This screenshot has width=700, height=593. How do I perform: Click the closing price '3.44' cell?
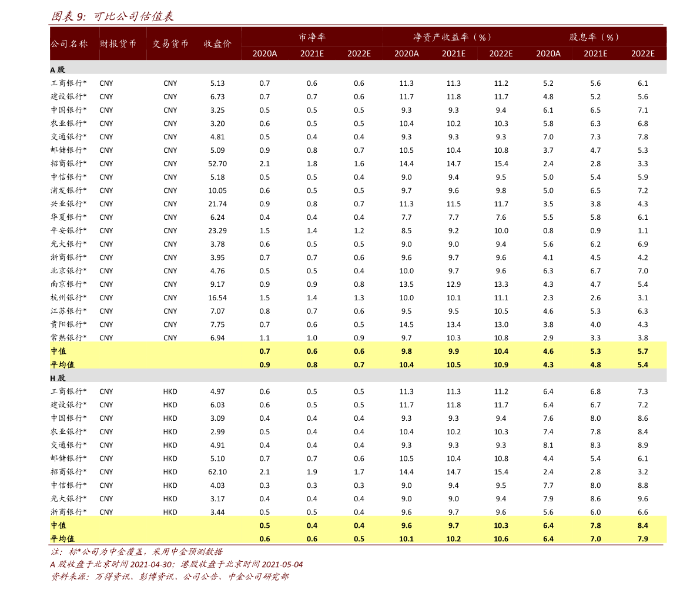click(217, 512)
